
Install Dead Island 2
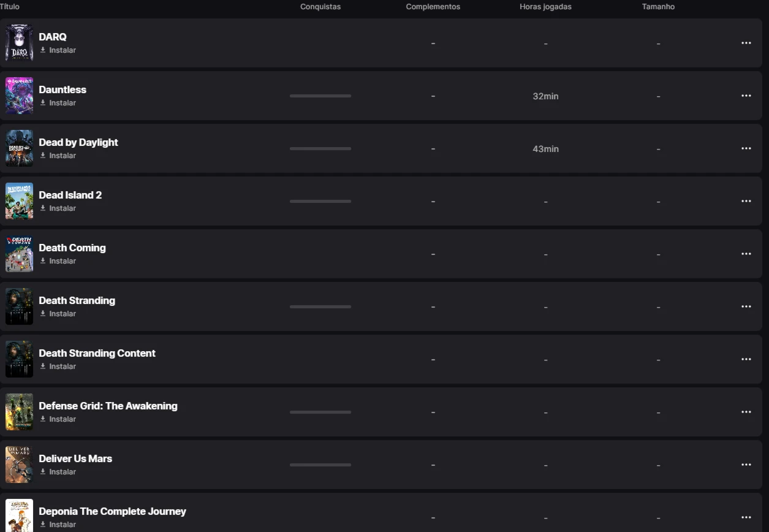coord(58,208)
